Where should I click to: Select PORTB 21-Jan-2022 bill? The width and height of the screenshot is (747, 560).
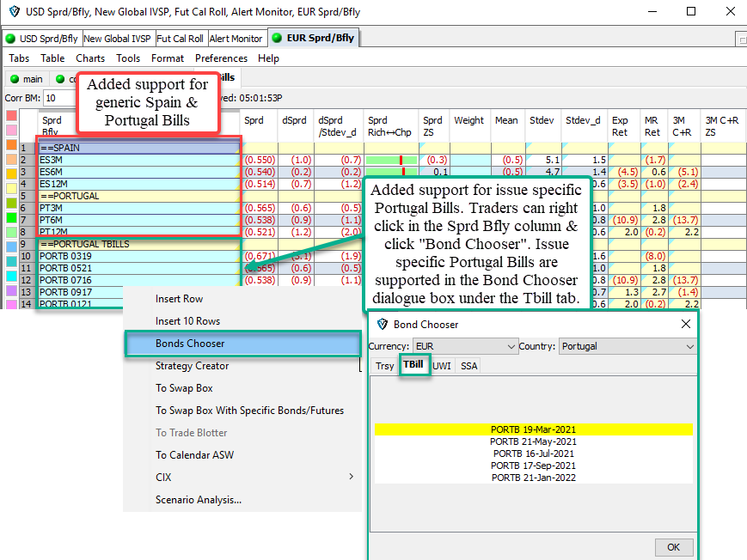pyautogui.click(x=534, y=478)
